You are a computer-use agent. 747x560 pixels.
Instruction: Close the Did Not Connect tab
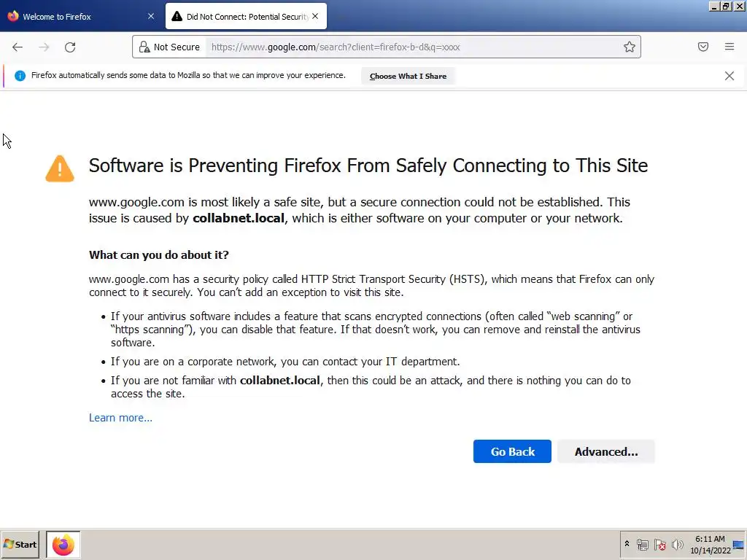315,16
